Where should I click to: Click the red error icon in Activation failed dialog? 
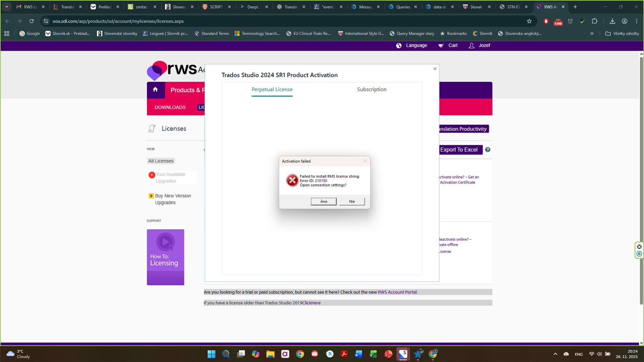click(x=292, y=180)
